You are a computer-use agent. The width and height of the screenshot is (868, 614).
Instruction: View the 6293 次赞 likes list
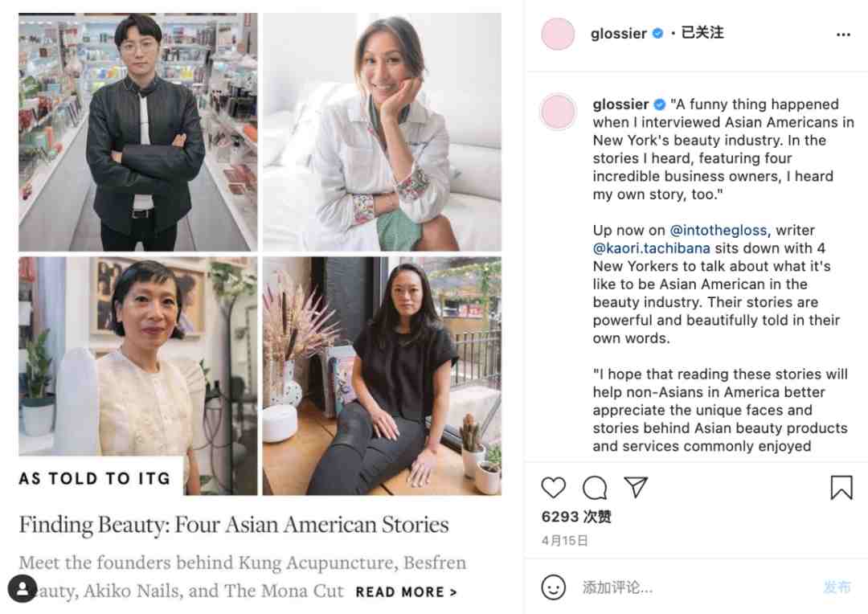[576, 517]
